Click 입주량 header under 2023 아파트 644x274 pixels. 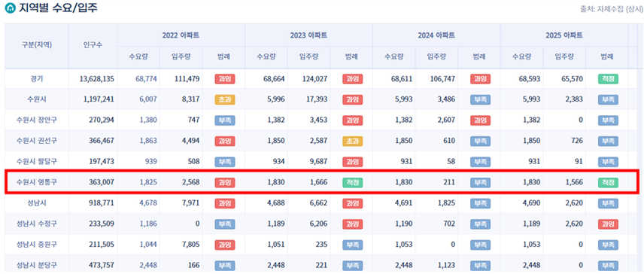pos(309,57)
